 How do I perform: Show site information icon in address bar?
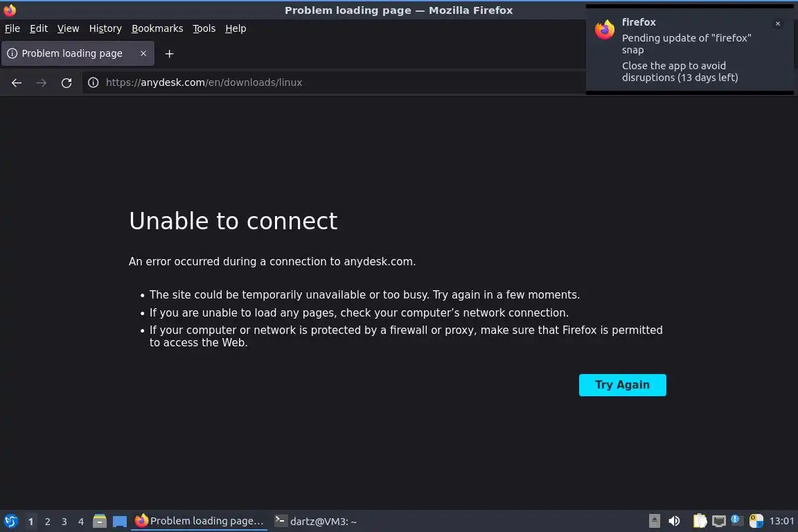tap(93, 82)
